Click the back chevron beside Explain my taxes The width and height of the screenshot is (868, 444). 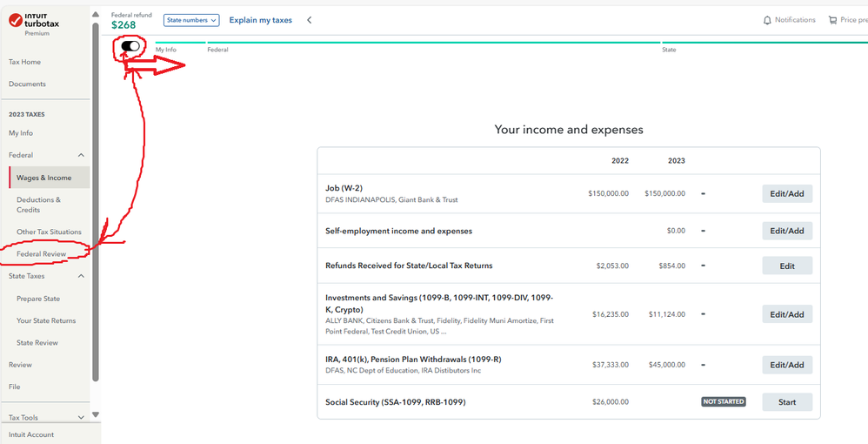pyautogui.click(x=309, y=20)
